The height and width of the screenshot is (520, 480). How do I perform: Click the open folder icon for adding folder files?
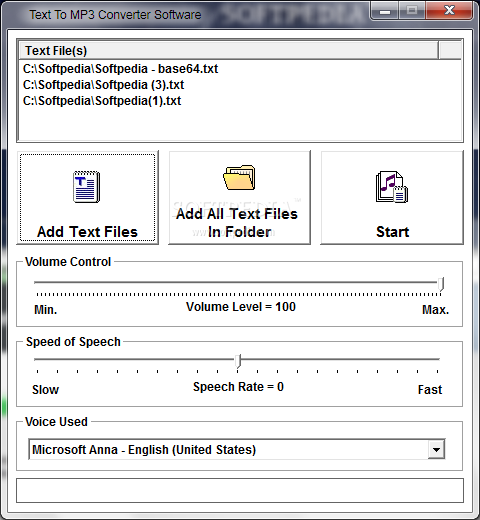[x=239, y=177]
